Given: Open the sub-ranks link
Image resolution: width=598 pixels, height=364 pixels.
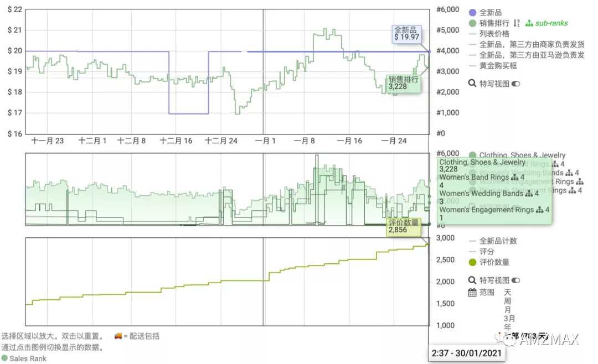Looking at the screenshot, I should point(551,23).
